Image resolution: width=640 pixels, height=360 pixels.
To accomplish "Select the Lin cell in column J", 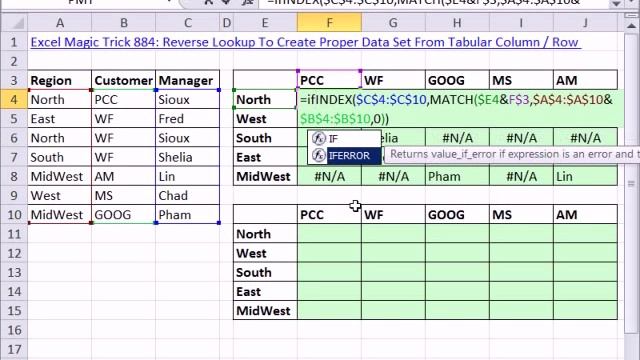I will pyautogui.click(x=585, y=176).
